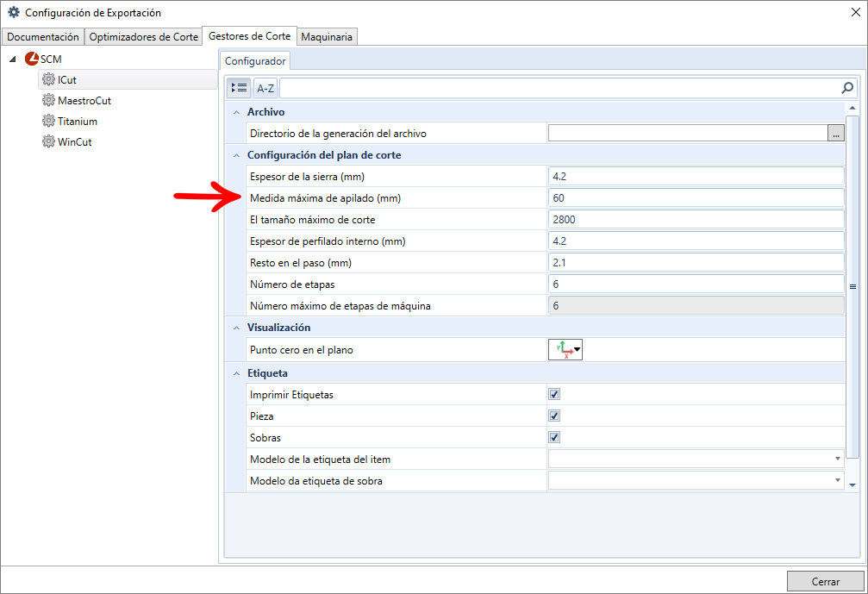Click the title bar gear icon
The width and height of the screenshot is (868, 594).
click(x=14, y=12)
